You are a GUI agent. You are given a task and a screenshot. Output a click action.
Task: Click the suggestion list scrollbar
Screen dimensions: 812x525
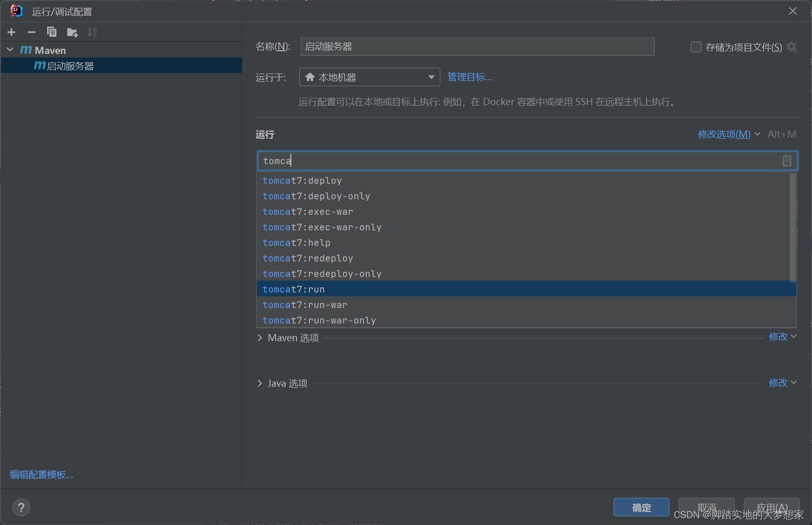[x=793, y=227]
